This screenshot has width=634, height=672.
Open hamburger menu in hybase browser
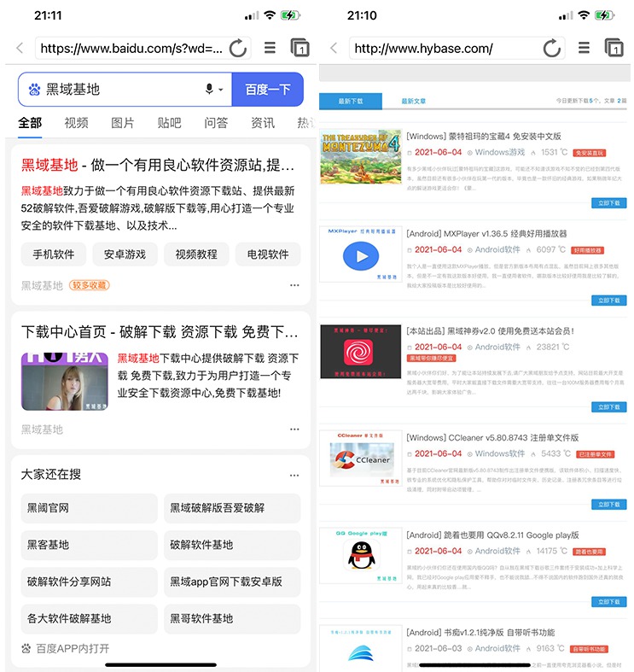[x=584, y=48]
